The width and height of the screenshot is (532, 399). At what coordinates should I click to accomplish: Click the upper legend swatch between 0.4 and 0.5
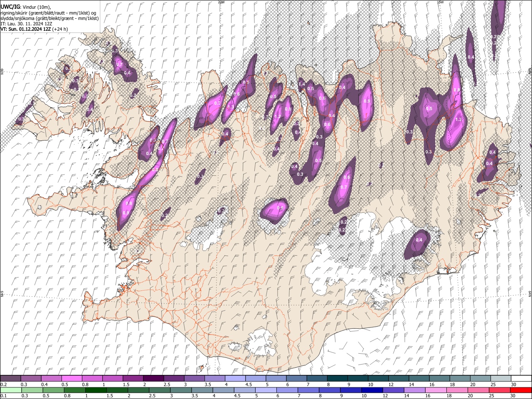52,378
